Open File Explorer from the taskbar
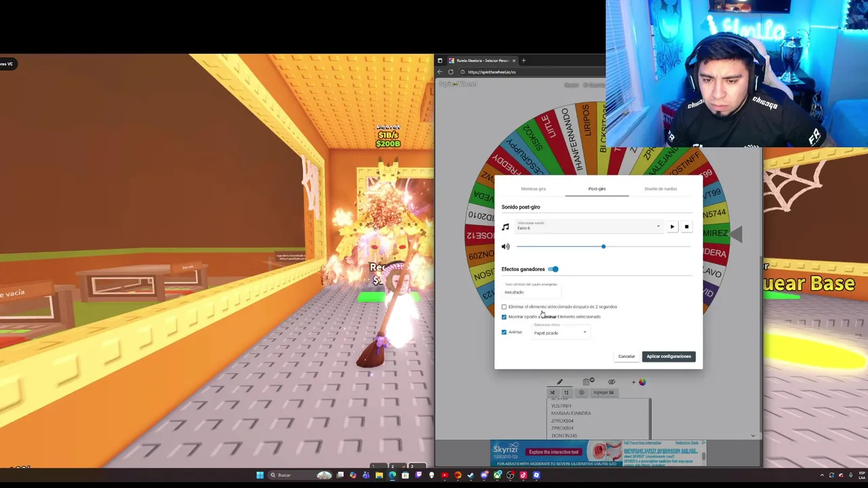 pyautogui.click(x=379, y=475)
